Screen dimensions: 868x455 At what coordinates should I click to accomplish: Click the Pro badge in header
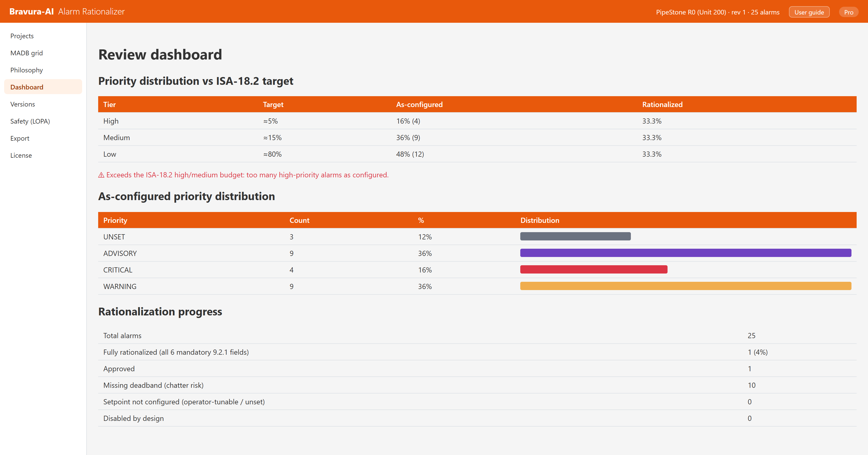tap(848, 12)
